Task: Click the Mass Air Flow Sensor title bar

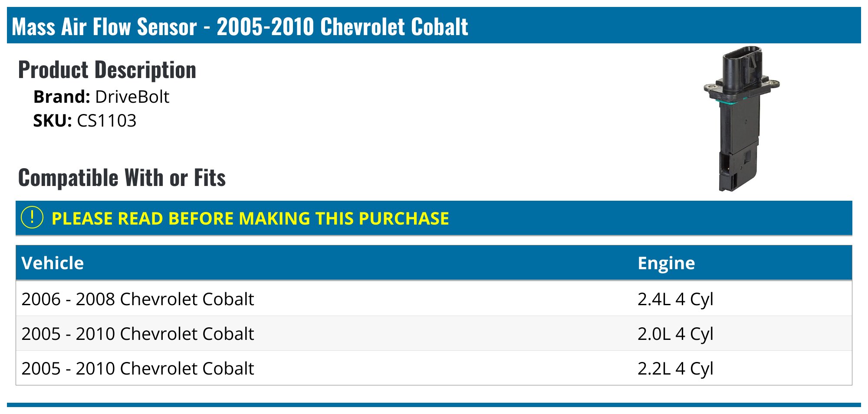Action: [240, 26]
